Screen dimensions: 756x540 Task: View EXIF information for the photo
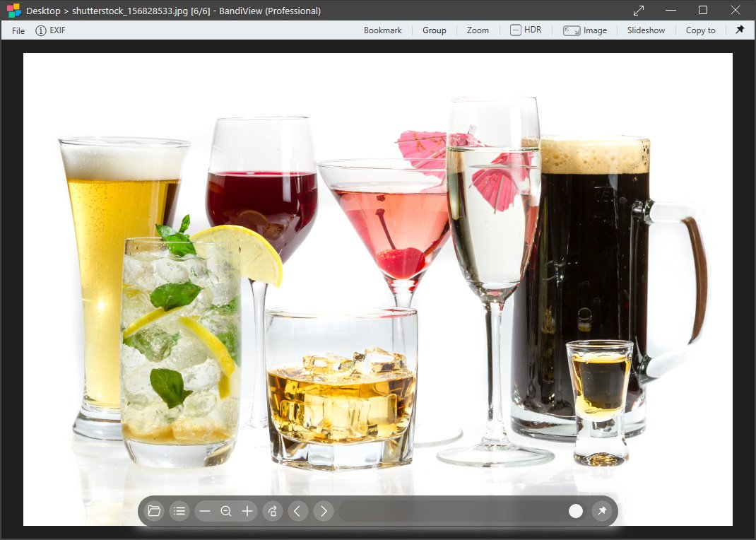(50, 30)
